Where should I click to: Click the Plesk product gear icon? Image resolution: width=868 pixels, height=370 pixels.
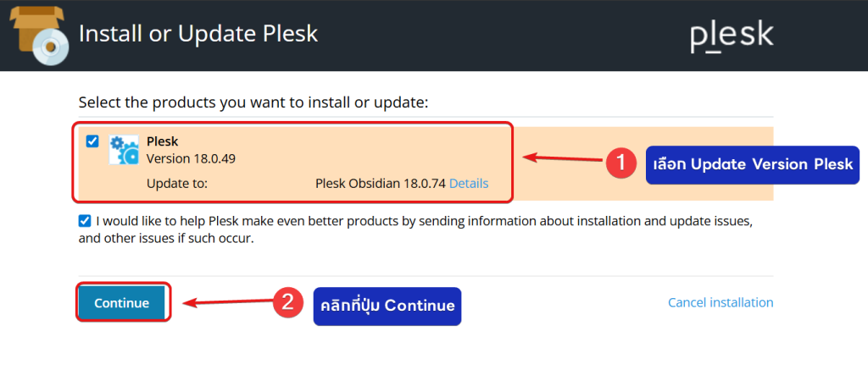pos(124,150)
